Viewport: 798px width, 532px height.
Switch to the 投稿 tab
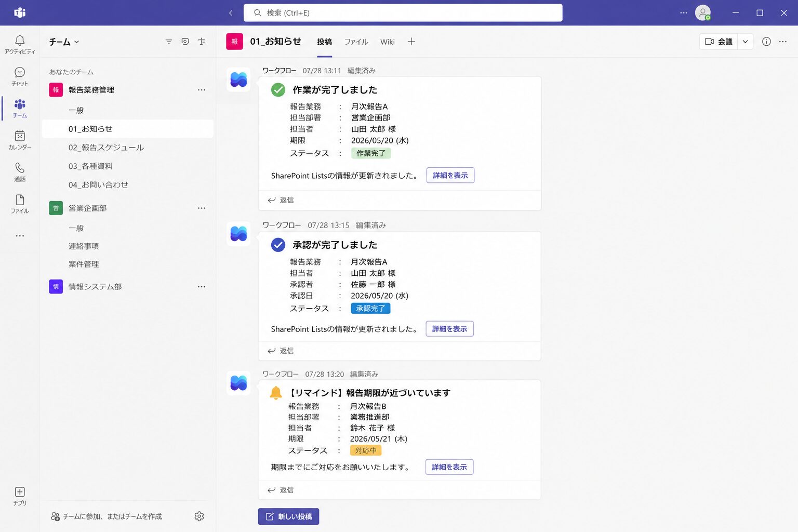coord(325,42)
